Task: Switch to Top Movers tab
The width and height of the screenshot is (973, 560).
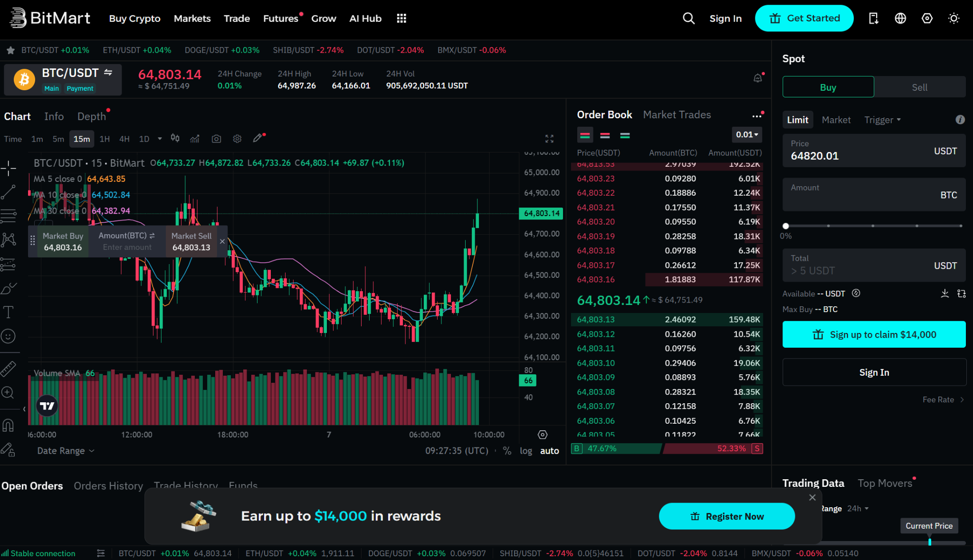Action: coord(885,483)
